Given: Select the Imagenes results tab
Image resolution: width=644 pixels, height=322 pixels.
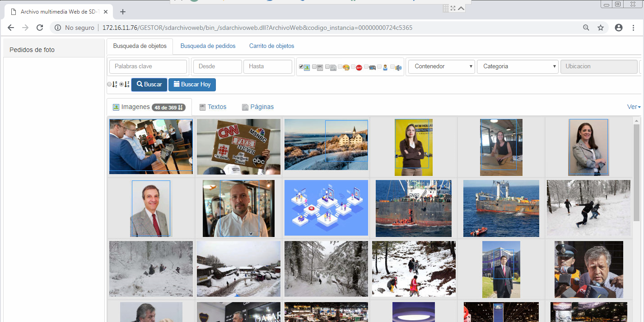Looking at the screenshot, I should coord(149,107).
